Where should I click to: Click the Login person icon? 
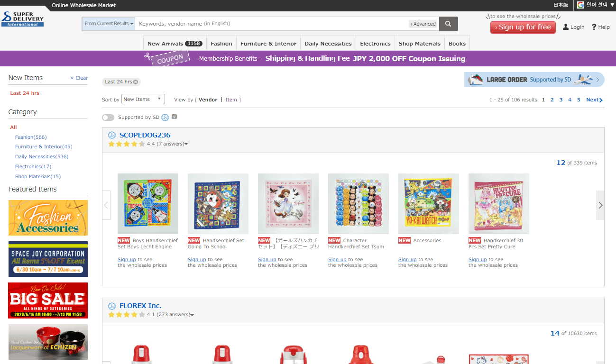coord(565,27)
